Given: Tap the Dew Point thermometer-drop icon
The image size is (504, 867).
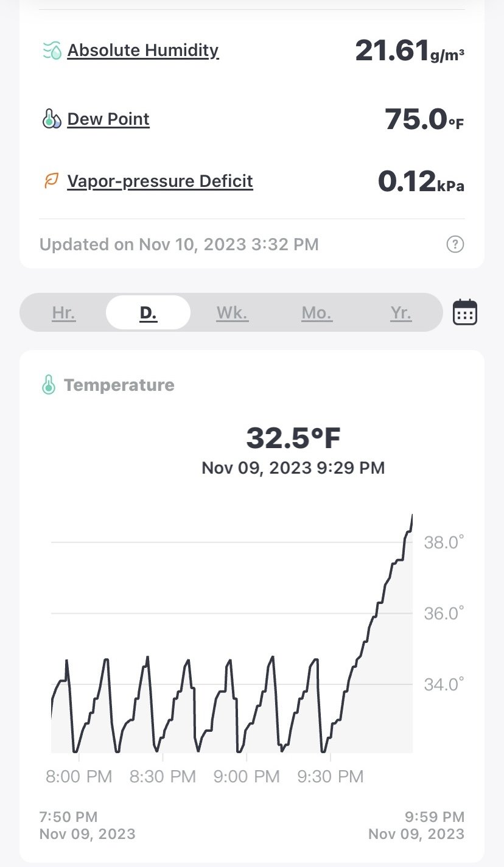Looking at the screenshot, I should point(52,119).
